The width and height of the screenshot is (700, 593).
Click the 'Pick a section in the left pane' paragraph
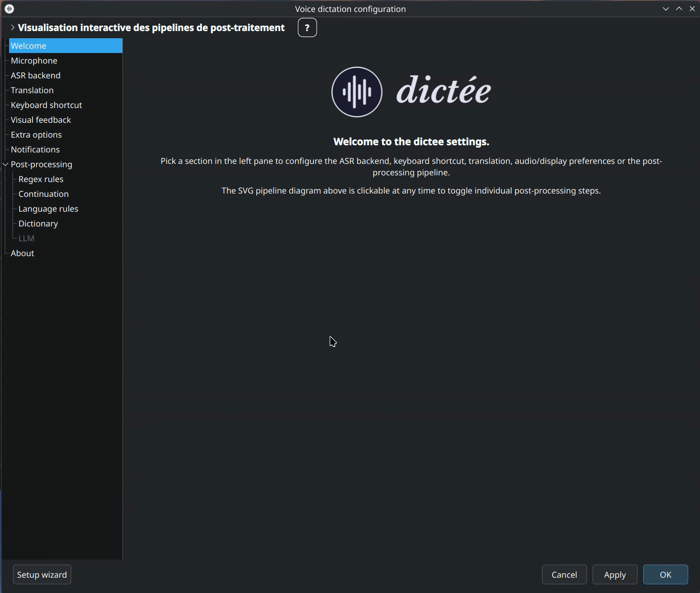point(411,167)
